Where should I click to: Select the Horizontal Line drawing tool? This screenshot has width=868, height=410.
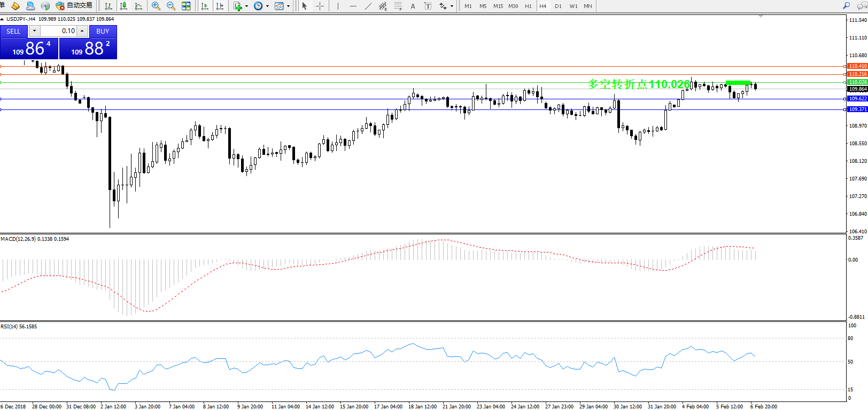[x=353, y=6]
